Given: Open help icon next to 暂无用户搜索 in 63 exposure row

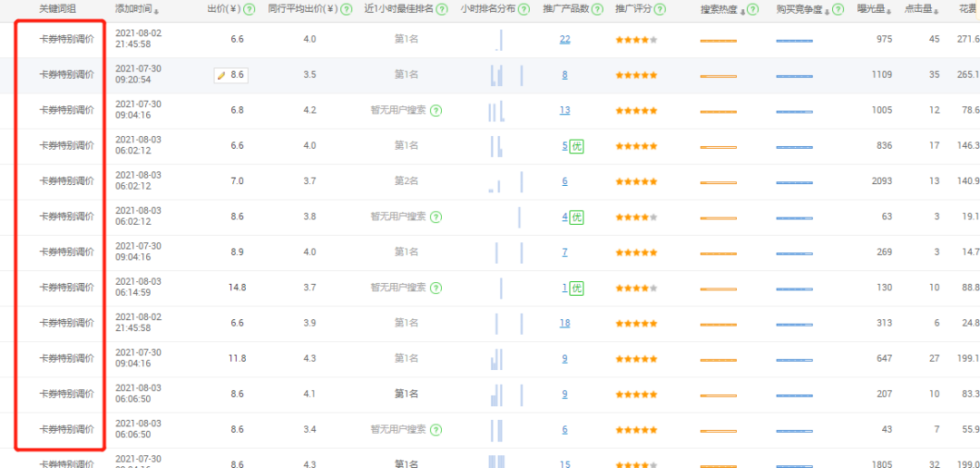Looking at the screenshot, I should pyautogui.click(x=436, y=217).
